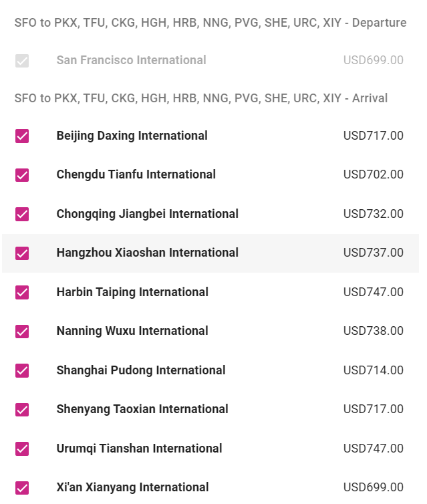Click the USD702.00 Chengdu price
This screenshot has height=504, width=427.
(373, 174)
